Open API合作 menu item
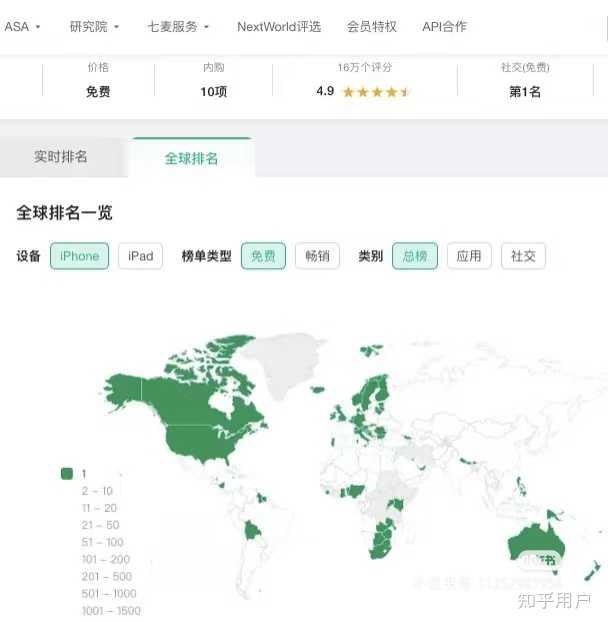The width and height of the screenshot is (608, 622). [444, 27]
